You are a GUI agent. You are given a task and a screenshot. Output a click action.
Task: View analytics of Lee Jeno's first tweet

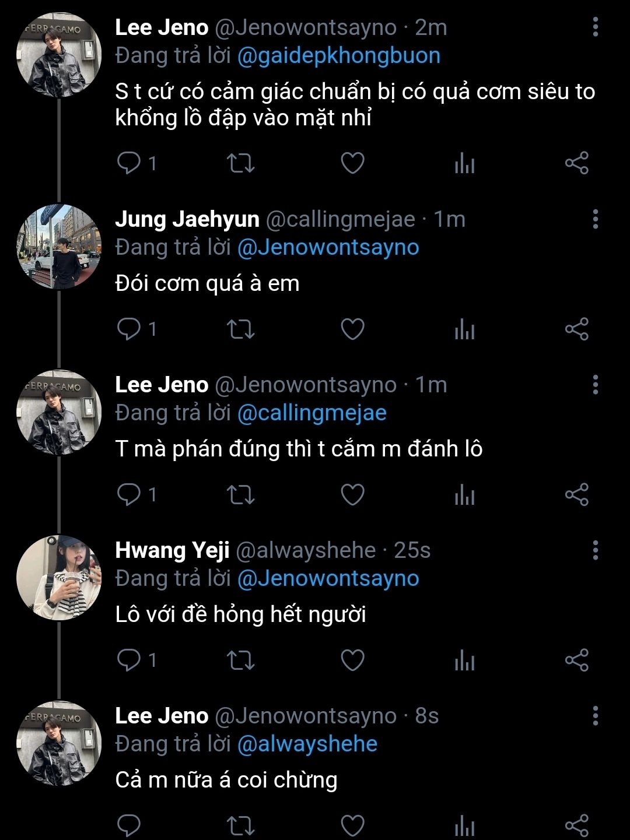tap(465, 163)
